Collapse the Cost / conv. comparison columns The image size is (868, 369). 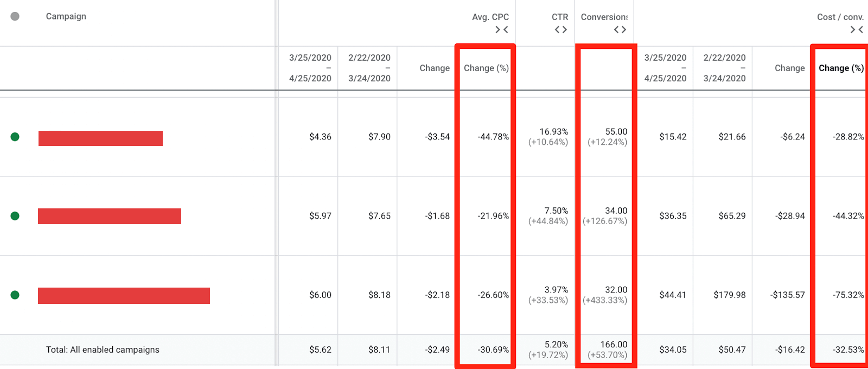coord(857,30)
